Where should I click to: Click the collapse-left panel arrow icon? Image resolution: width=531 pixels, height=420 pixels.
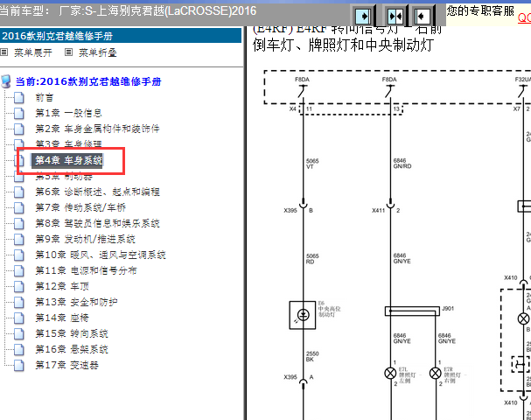pyautogui.click(x=422, y=16)
